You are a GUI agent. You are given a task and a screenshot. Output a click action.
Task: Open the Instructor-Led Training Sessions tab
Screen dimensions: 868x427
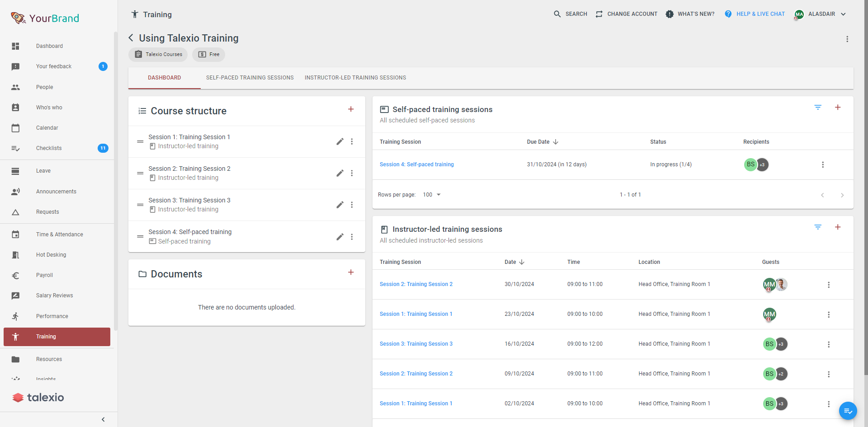(x=355, y=77)
